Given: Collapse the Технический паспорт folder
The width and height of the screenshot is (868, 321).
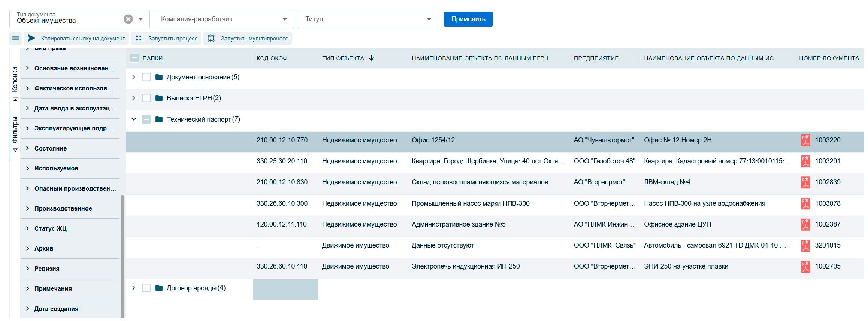Looking at the screenshot, I should (x=134, y=119).
